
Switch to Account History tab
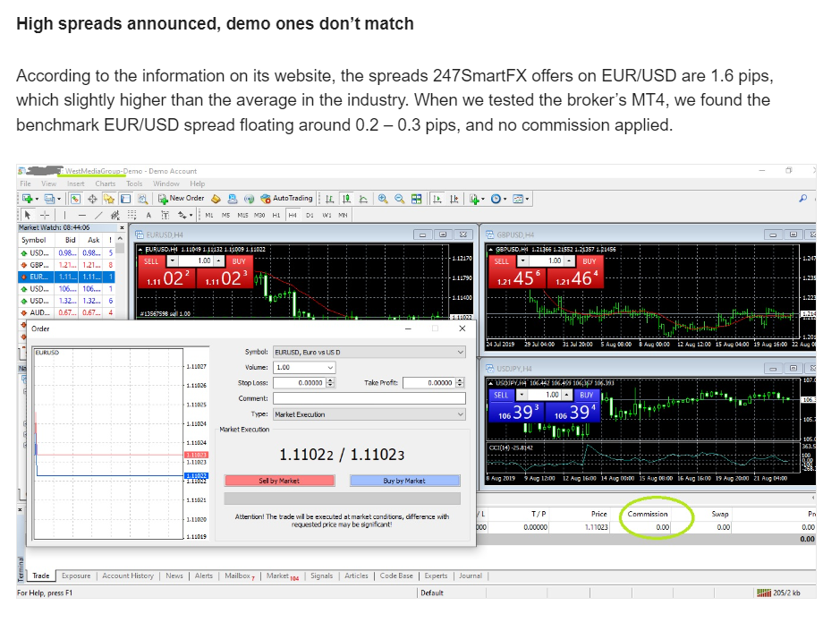tap(128, 576)
